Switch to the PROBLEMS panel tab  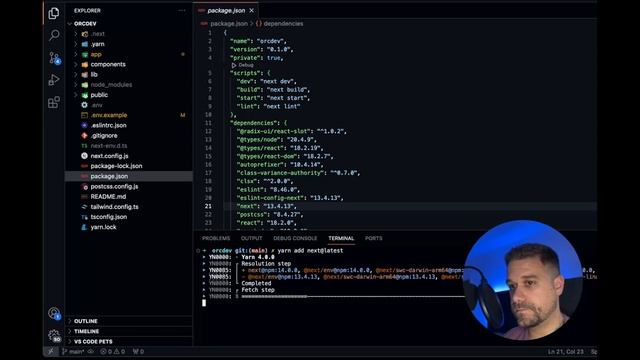(216, 238)
